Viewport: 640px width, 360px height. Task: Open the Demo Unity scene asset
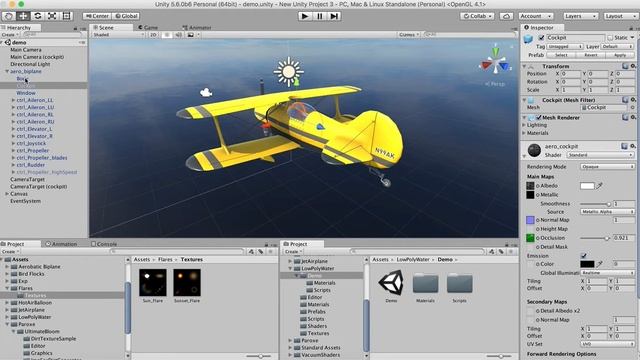391,283
